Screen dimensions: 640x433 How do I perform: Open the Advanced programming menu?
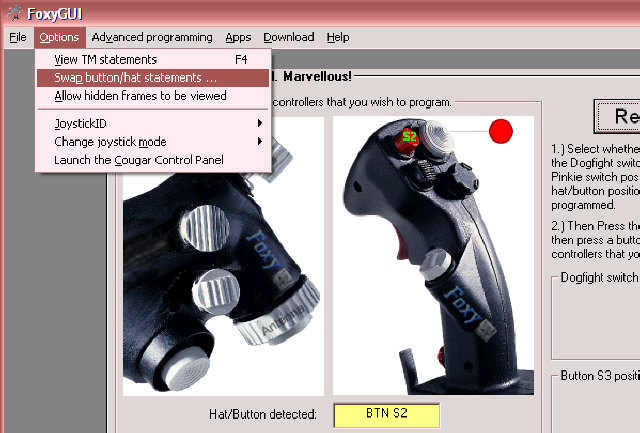[x=152, y=38]
